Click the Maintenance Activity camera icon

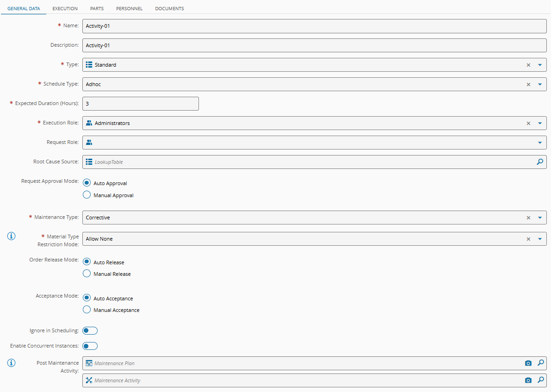[528, 380]
